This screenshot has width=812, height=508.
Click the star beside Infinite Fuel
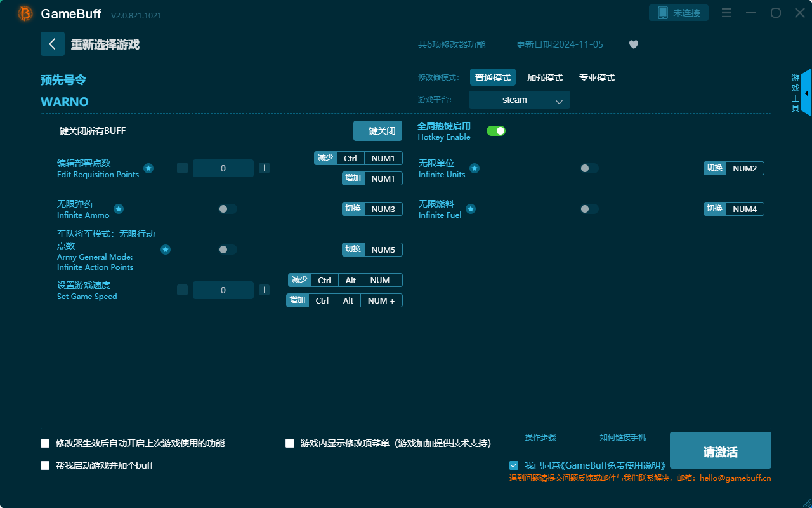470,209
